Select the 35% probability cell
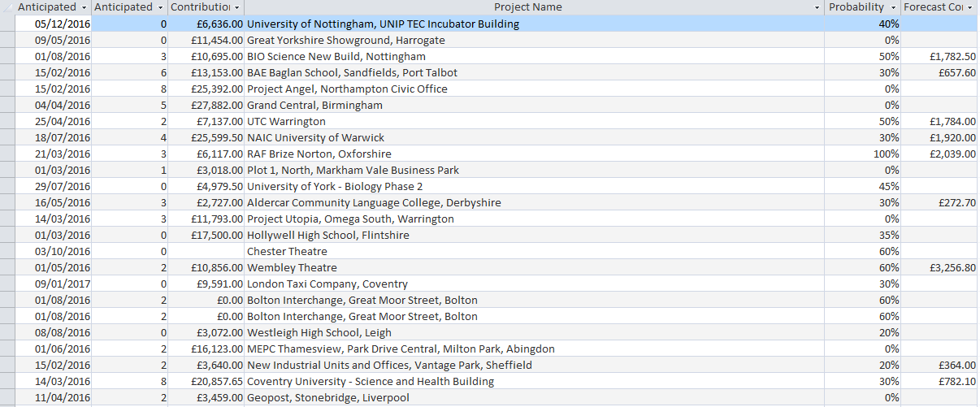The height and width of the screenshot is (407, 980). [x=863, y=235]
